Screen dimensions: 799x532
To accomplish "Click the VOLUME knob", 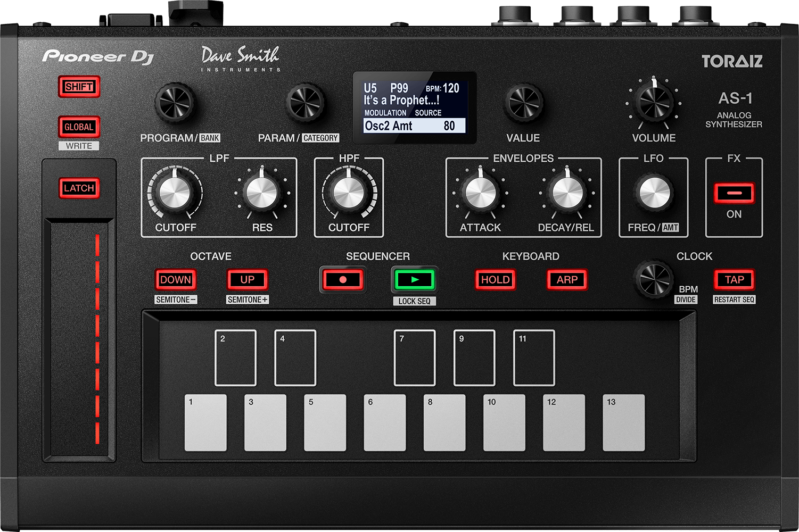I will [x=654, y=102].
